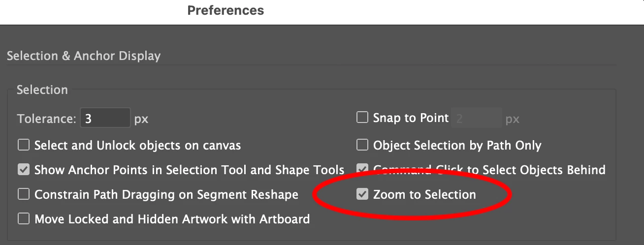Check the Select and Unlock objects on canvas box
This screenshot has height=245, width=644.
[24, 145]
